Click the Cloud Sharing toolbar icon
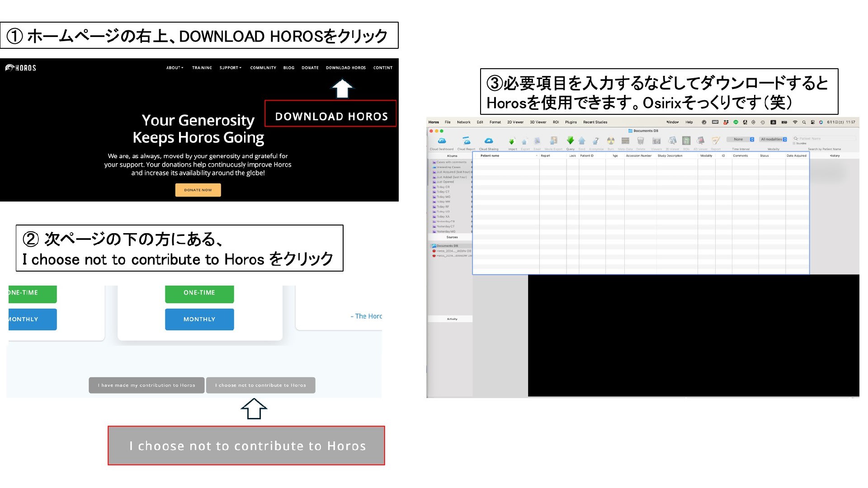 coord(489,141)
